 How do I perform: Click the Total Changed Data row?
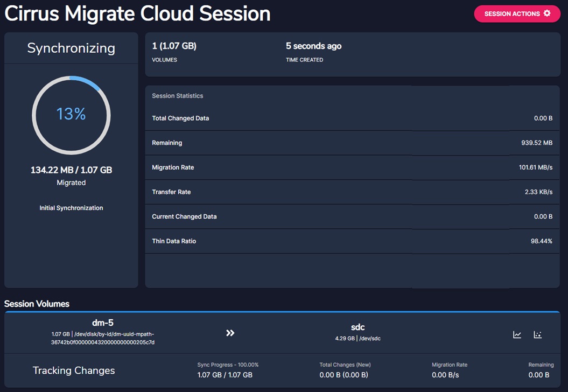pos(352,118)
